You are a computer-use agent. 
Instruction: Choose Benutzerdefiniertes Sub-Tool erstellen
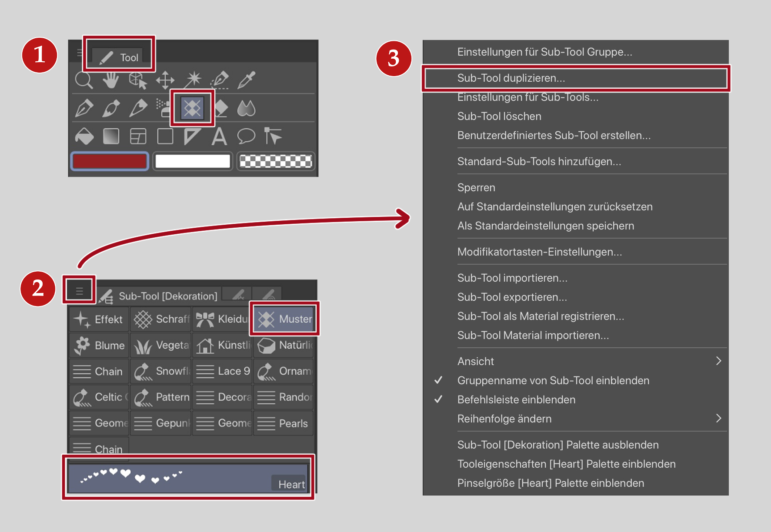coord(575,136)
